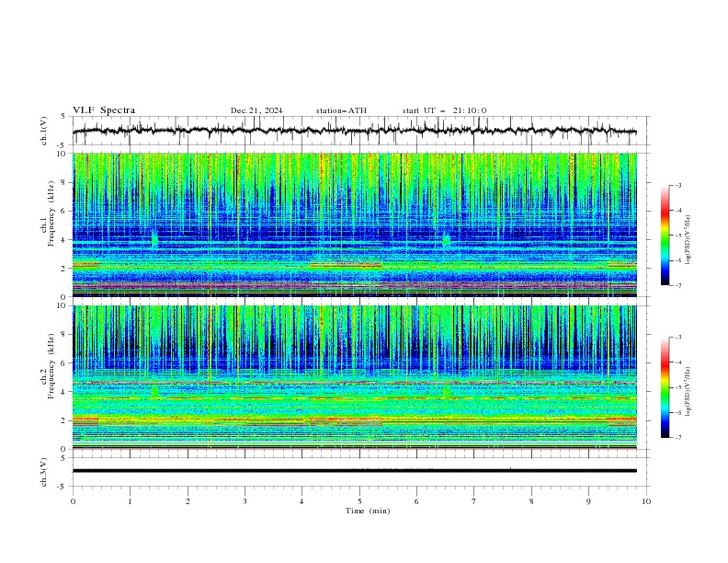The height and width of the screenshot is (563, 728).
Task: Click the ch.1 voltage waveform trace
Action: [x=354, y=131]
